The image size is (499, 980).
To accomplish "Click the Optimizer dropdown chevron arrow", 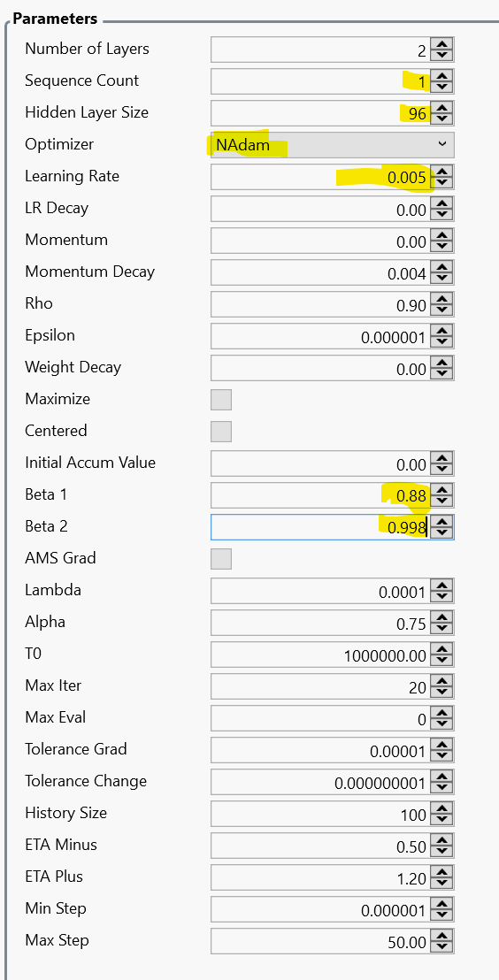I will [442, 144].
